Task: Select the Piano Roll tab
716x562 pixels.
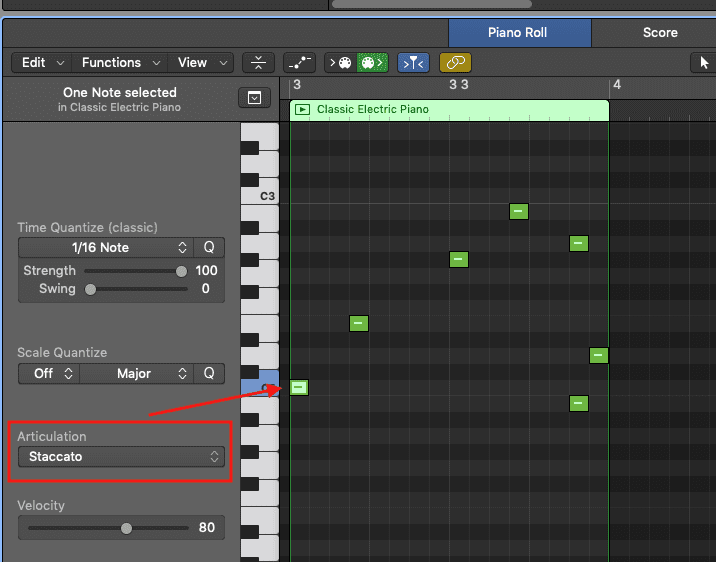Action: (518, 32)
